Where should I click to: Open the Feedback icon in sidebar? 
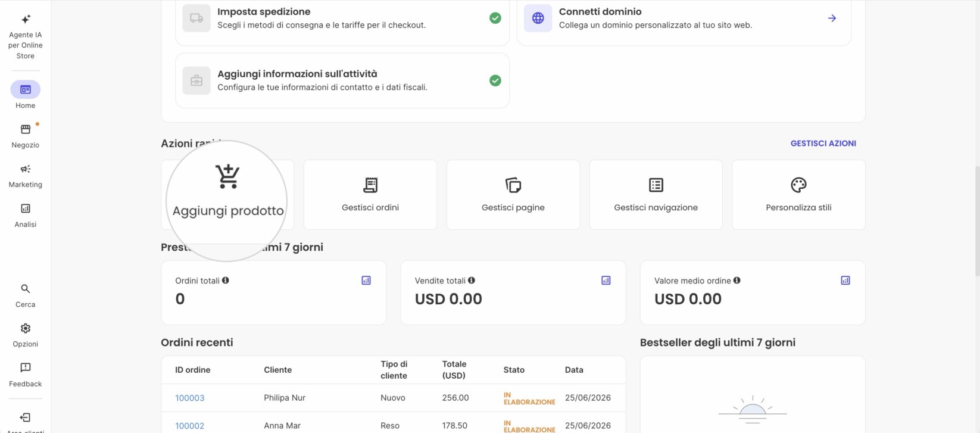pyautogui.click(x=25, y=367)
